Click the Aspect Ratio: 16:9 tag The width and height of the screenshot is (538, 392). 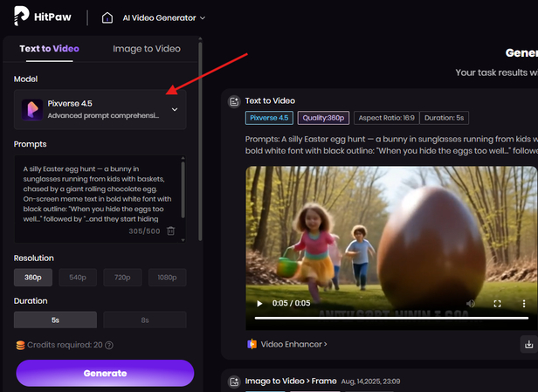(x=386, y=118)
